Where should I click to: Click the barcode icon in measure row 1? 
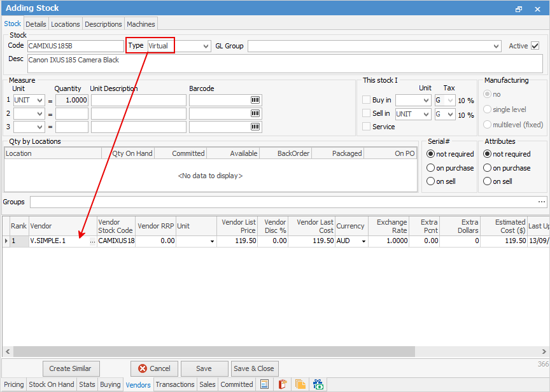(x=255, y=100)
